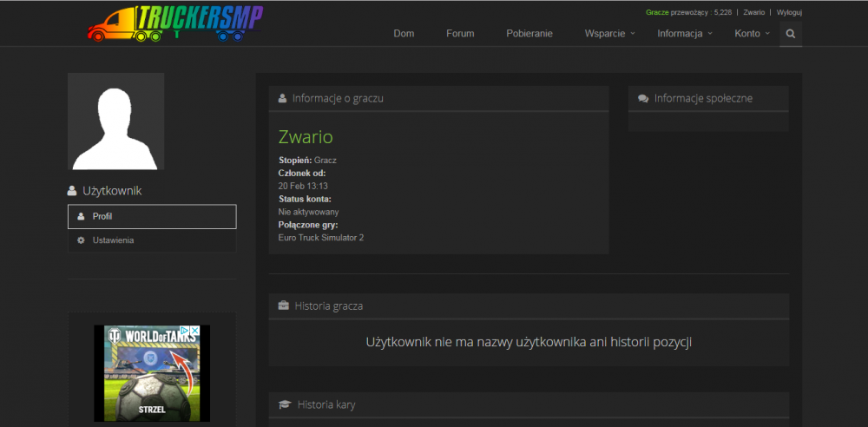Click the person icon beside Profil
The height and width of the screenshot is (427, 868).
(x=81, y=216)
